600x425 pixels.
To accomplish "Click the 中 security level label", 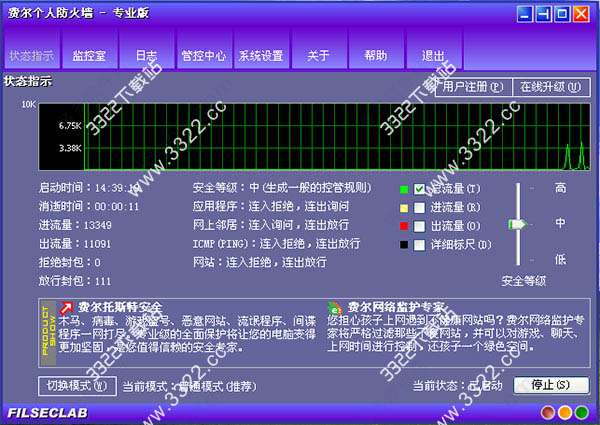I will 560,223.
